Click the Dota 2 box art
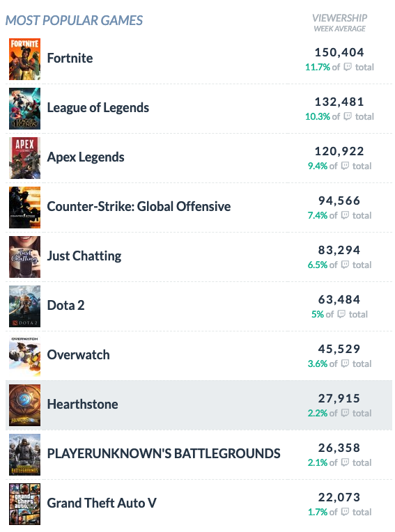Image resolution: width=395 pixels, height=532 pixels. [24, 306]
